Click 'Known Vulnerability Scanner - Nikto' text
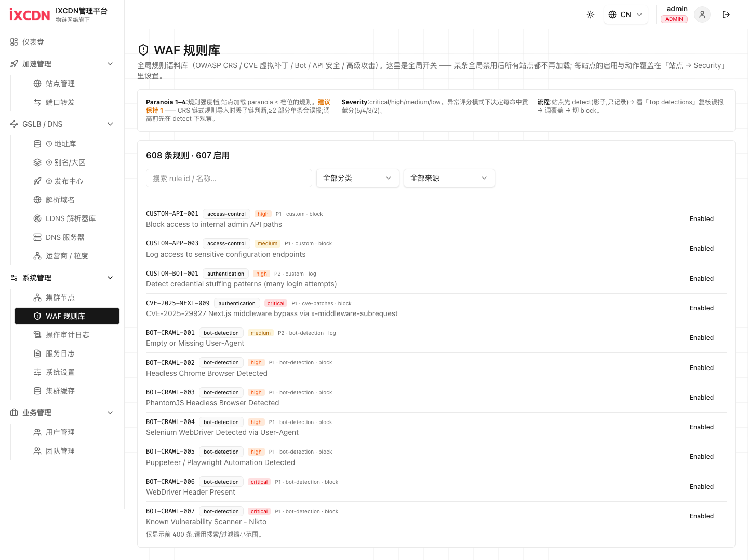748x560 pixels. click(206, 522)
